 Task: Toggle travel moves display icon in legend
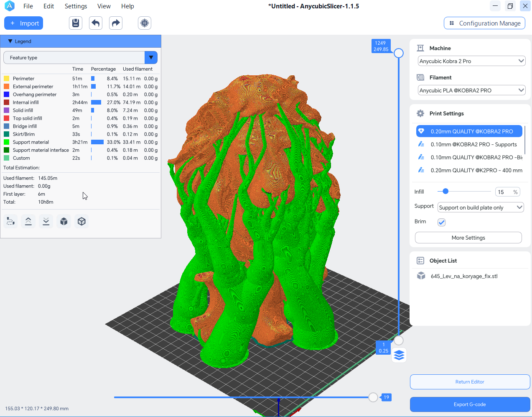point(10,221)
